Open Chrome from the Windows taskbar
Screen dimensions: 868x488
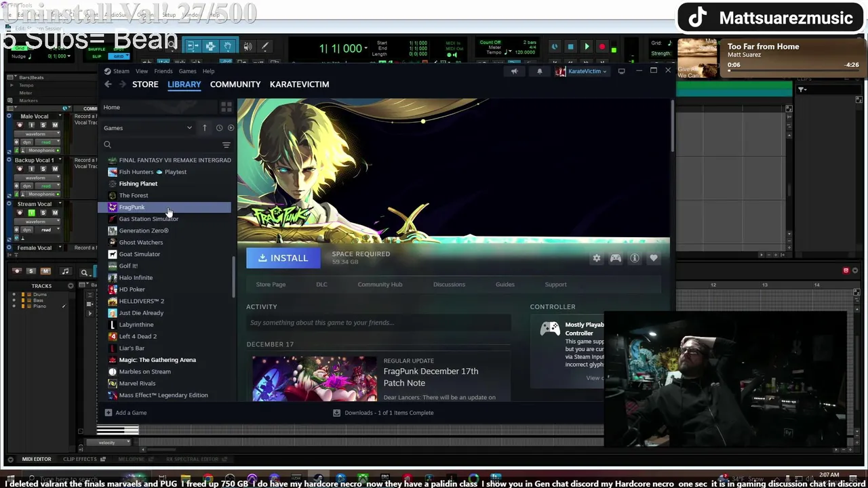(208, 479)
